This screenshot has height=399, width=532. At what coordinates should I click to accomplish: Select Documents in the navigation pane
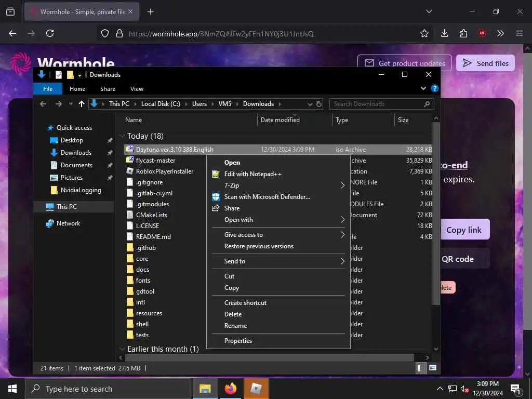pos(76,165)
